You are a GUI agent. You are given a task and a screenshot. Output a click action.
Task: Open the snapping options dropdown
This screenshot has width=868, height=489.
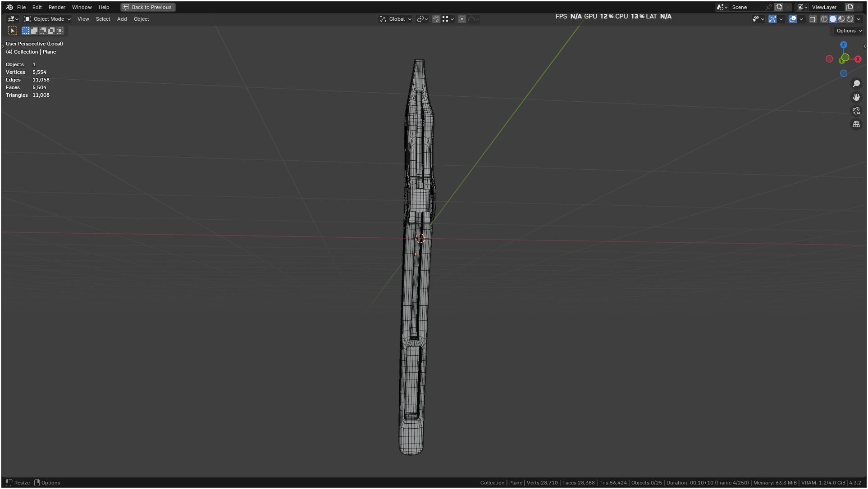click(448, 19)
